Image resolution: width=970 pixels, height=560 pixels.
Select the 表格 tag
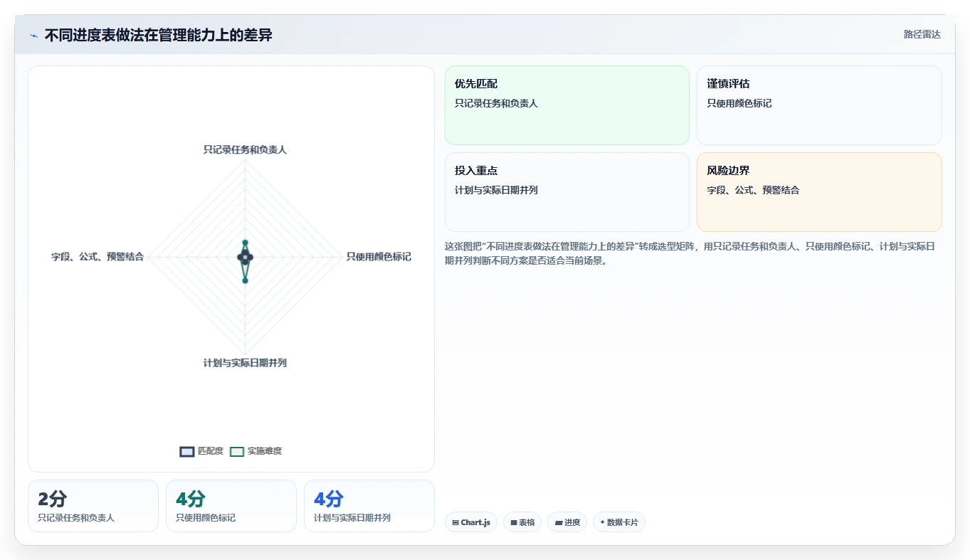522,522
